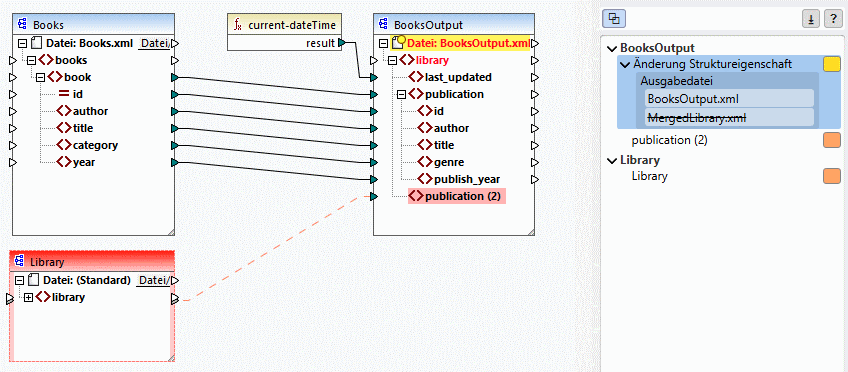The image size is (848, 372).
Task: Collapse the Datei: BooksOutput.xml node
Action: tap(383, 43)
